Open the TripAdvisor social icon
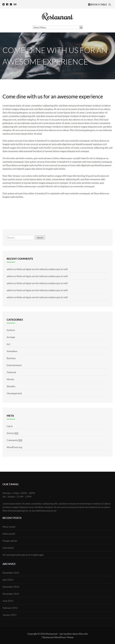Screen dimensions: 115x644 [x=15, y=5]
